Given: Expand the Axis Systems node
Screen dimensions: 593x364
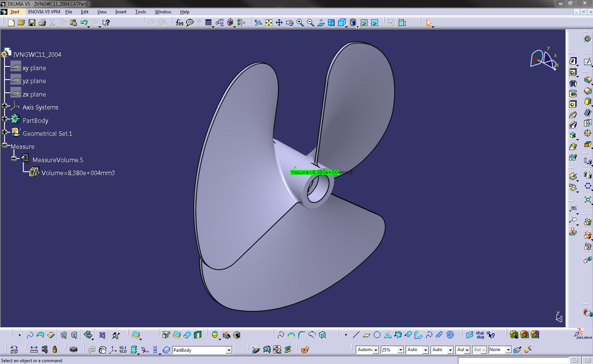Looking at the screenshot, I should [x=4, y=106].
